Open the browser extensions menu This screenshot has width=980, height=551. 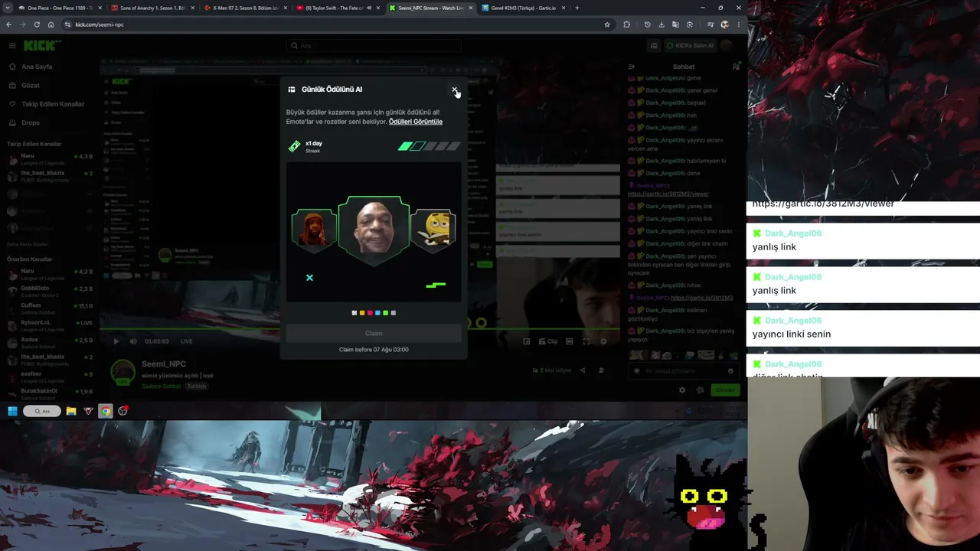click(x=627, y=24)
